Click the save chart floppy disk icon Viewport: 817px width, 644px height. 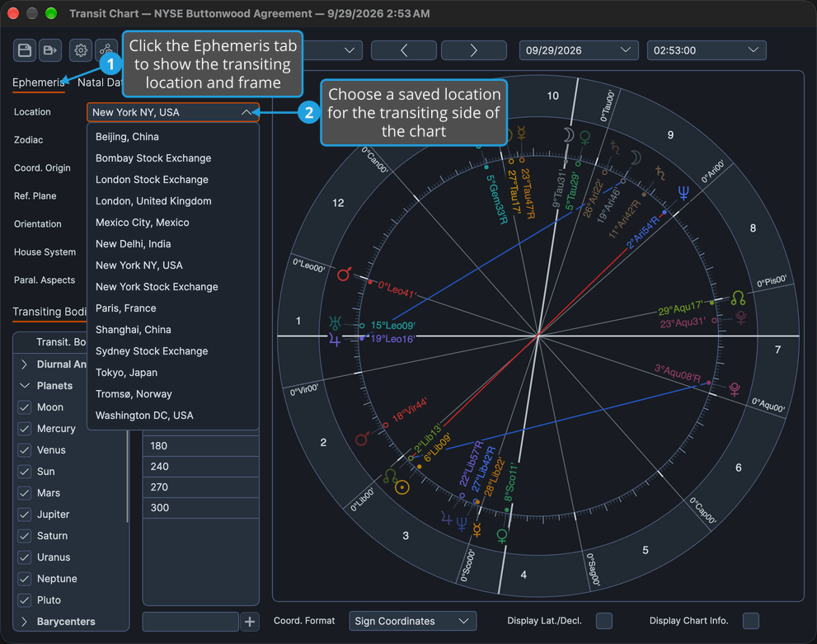pos(25,50)
